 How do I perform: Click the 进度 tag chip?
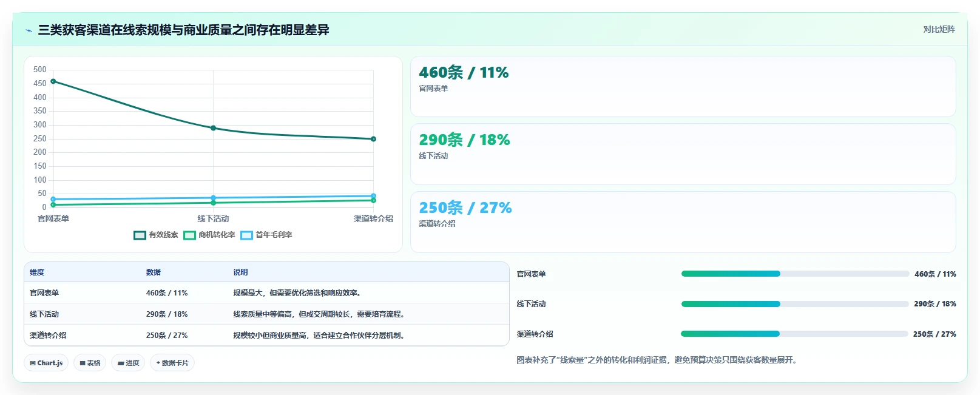coord(128,363)
